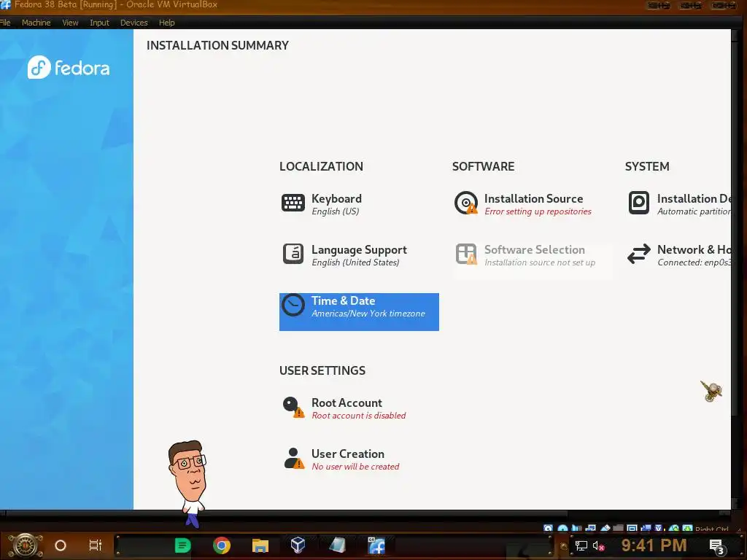The width and height of the screenshot is (747, 560).
Task: Open the VirtualBox Manager taskbar icon
Action: (298, 545)
